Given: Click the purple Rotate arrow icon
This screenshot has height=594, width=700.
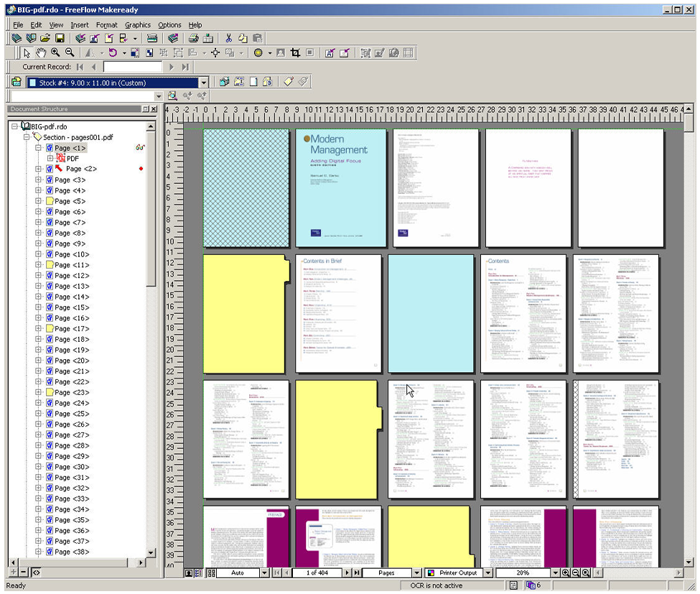Looking at the screenshot, I should (x=113, y=52).
